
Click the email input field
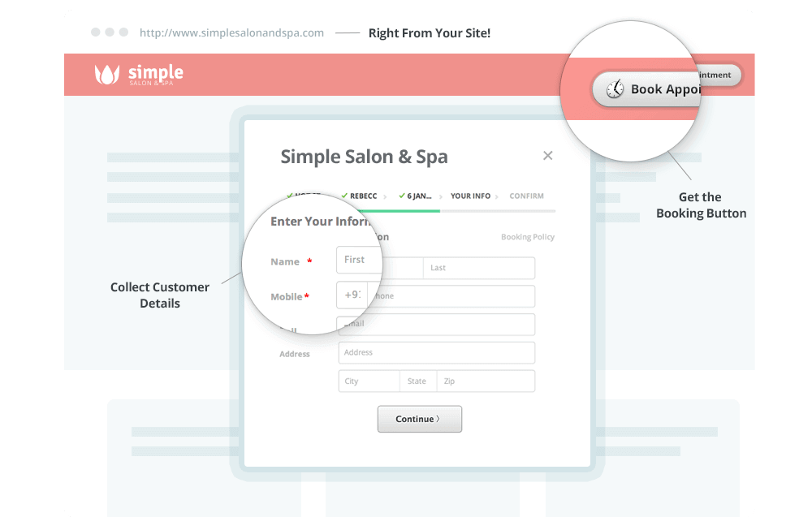[437, 325]
